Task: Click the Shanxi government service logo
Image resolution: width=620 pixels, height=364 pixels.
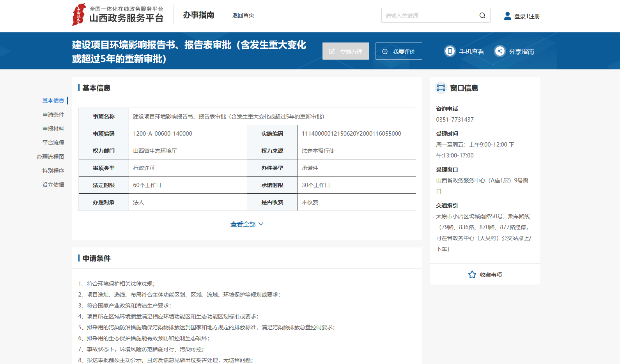Action: (79, 15)
